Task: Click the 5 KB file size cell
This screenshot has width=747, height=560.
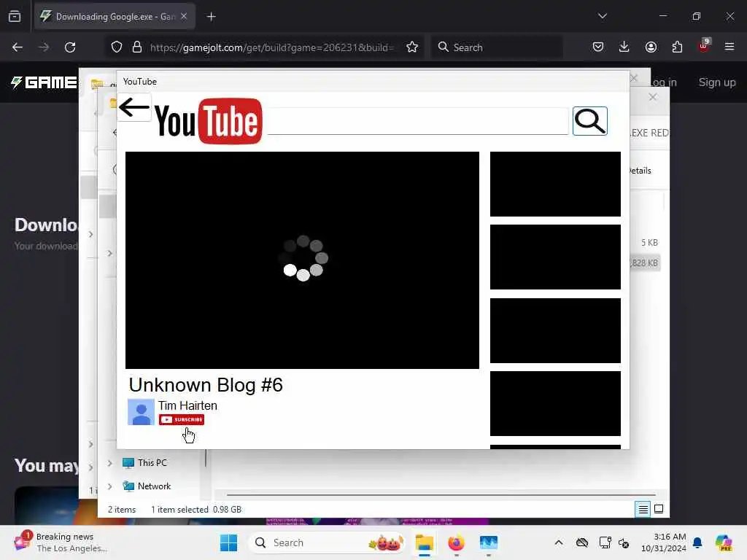Action: pos(649,243)
